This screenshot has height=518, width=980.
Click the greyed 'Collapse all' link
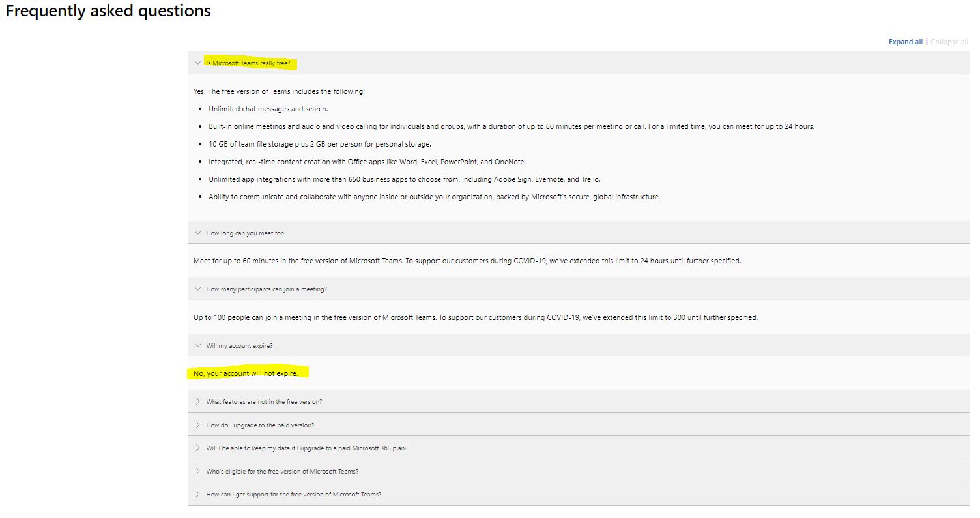click(949, 42)
